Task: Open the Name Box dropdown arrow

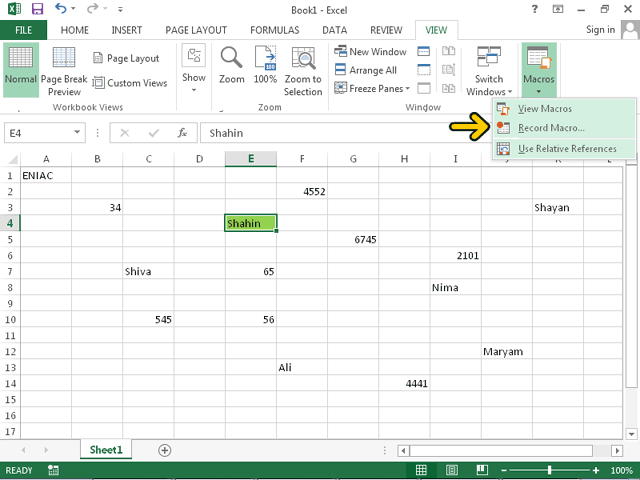Action: click(x=78, y=132)
